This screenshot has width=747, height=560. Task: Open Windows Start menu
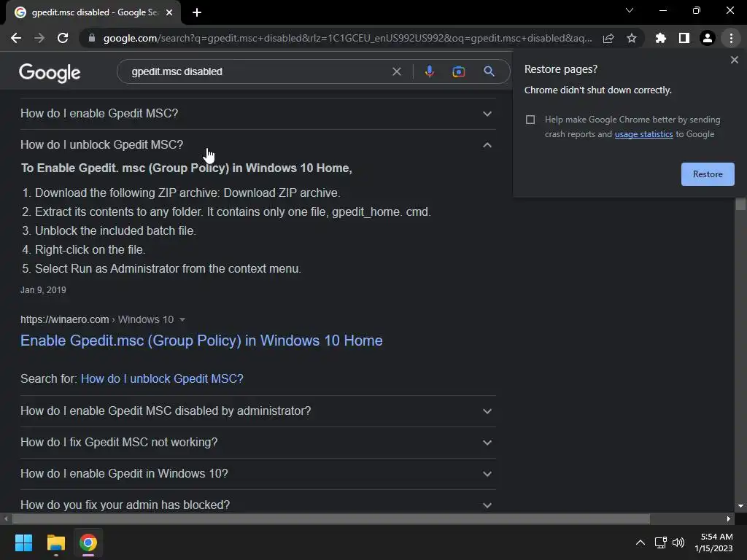pyautogui.click(x=23, y=542)
